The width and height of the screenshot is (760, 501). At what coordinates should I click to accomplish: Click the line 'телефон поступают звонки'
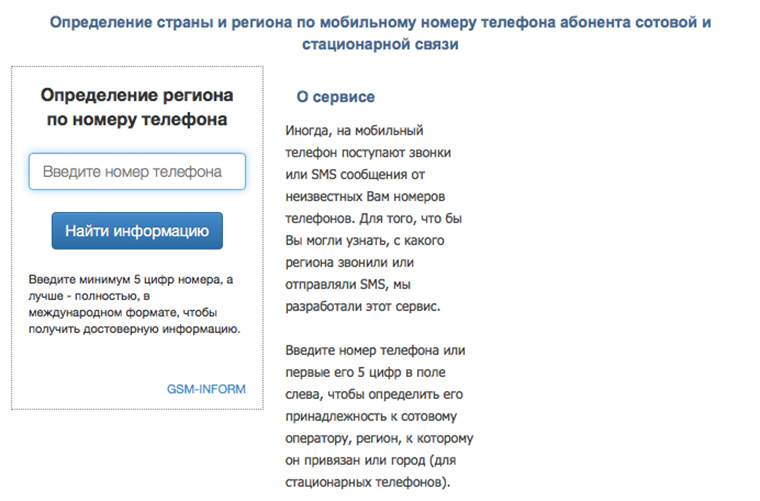click(368, 153)
